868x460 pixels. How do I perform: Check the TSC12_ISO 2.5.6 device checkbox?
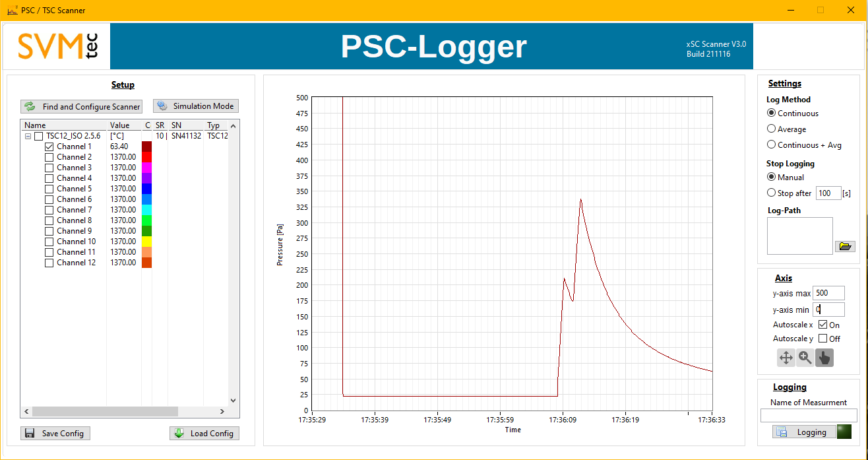[39, 136]
